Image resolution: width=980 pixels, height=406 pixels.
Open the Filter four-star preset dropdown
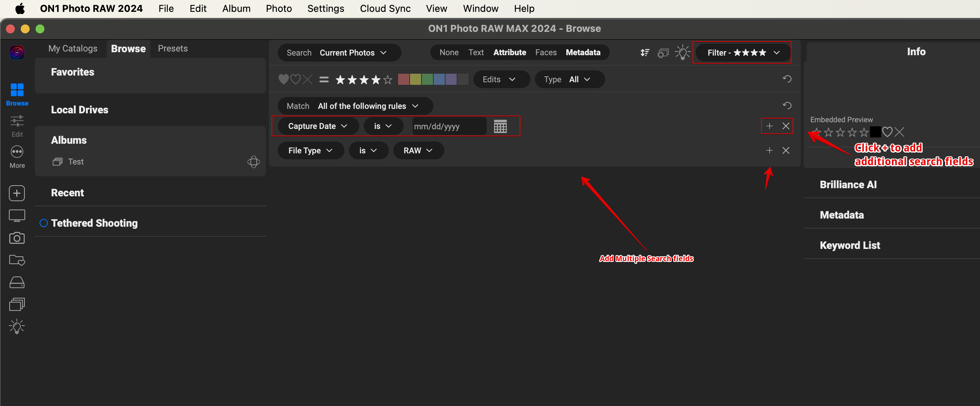coord(742,53)
